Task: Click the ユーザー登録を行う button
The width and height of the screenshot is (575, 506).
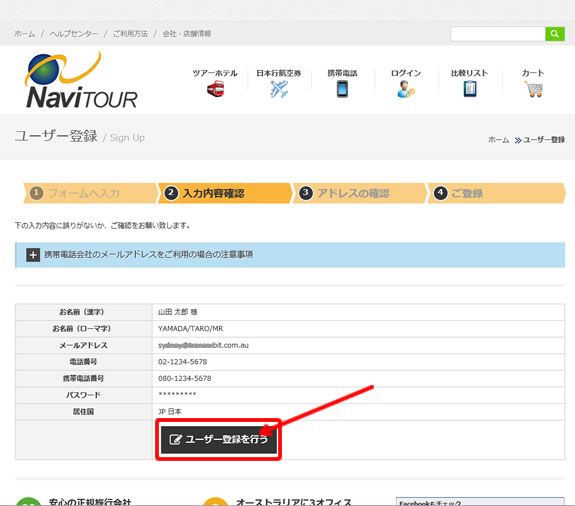Action: 219,440
